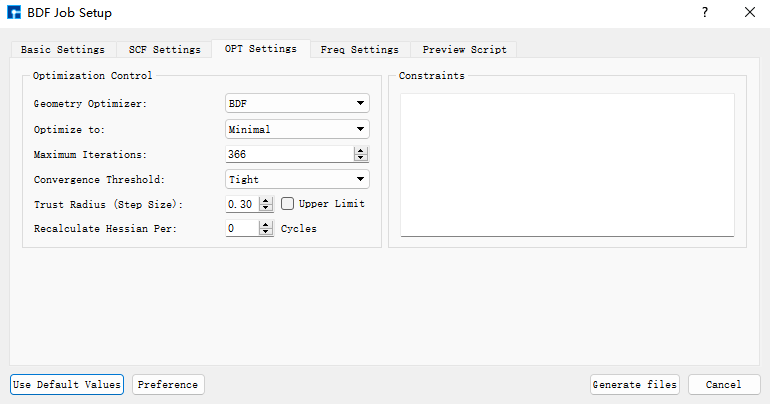Click the Geometry Optimizer label
Viewport: 770px width, 404px height.
[x=90, y=104]
